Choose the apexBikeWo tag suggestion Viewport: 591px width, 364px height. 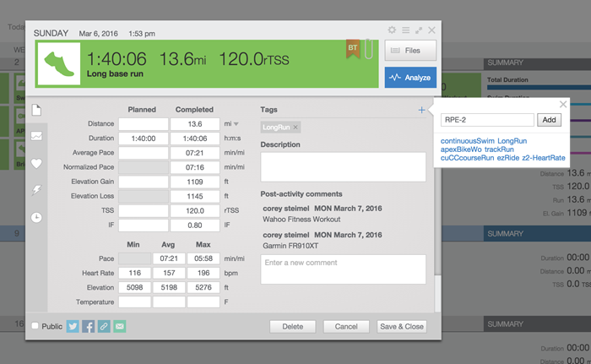click(x=461, y=149)
